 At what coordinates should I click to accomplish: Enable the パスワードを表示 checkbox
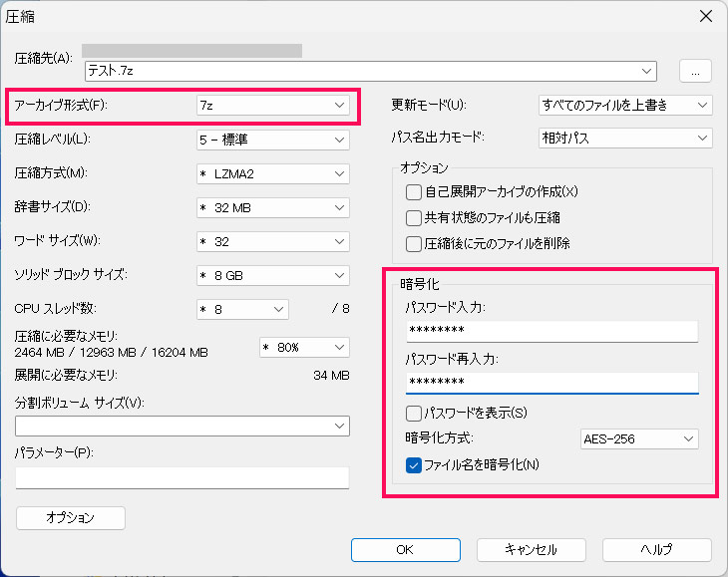pos(414,413)
